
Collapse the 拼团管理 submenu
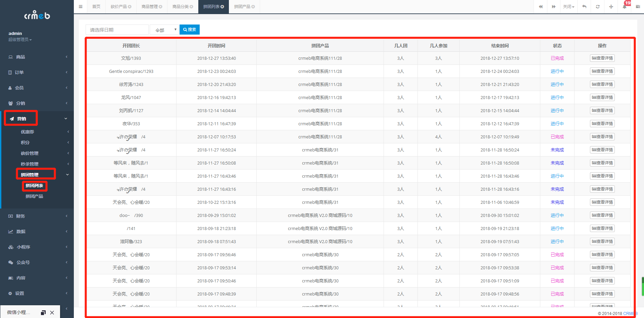[x=37, y=175]
